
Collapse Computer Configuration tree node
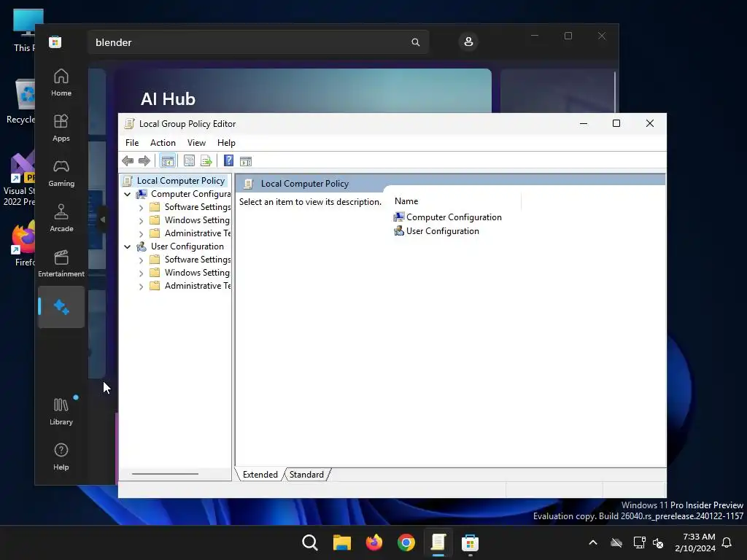click(x=127, y=194)
